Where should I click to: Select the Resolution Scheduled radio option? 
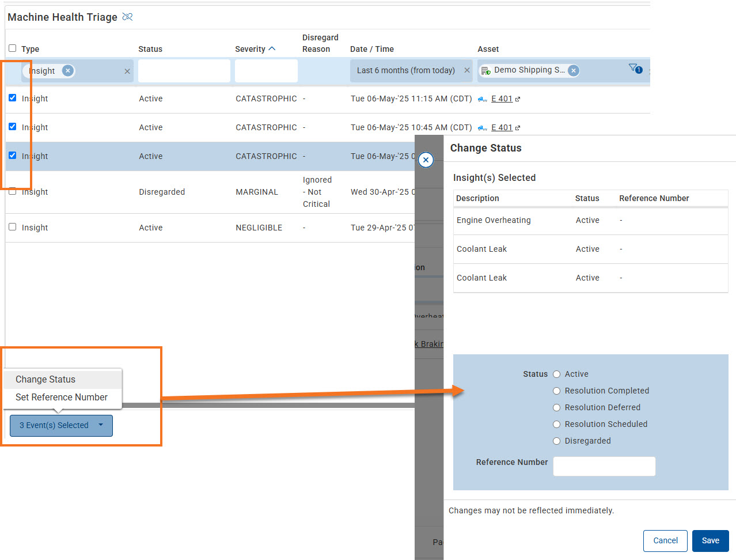tap(556, 424)
